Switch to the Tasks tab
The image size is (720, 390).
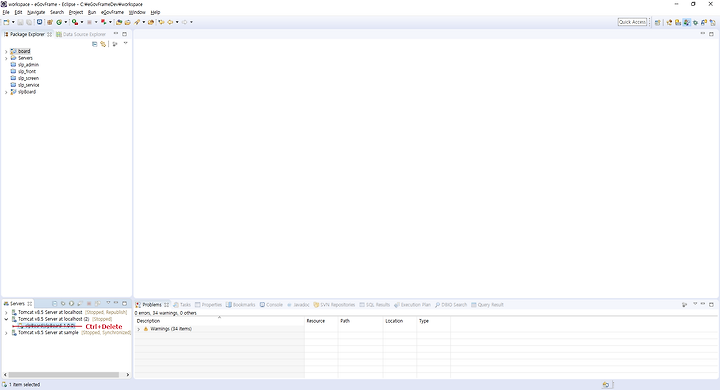(182, 305)
